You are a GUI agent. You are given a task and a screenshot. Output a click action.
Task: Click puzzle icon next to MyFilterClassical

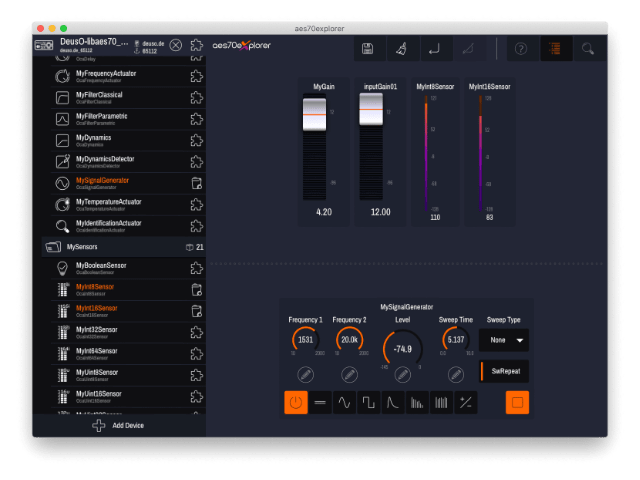(x=196, y=97)
